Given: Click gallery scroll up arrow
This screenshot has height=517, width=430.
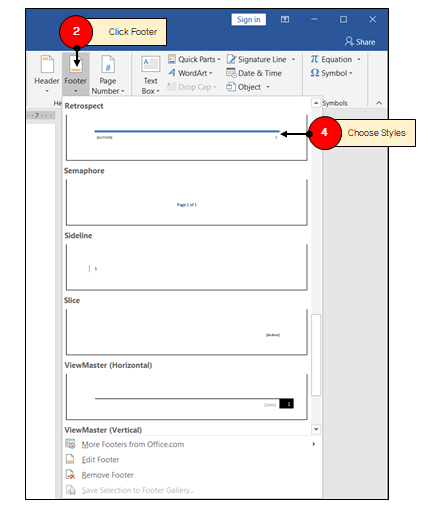Looking at the screenshot, I should [316, 103].
